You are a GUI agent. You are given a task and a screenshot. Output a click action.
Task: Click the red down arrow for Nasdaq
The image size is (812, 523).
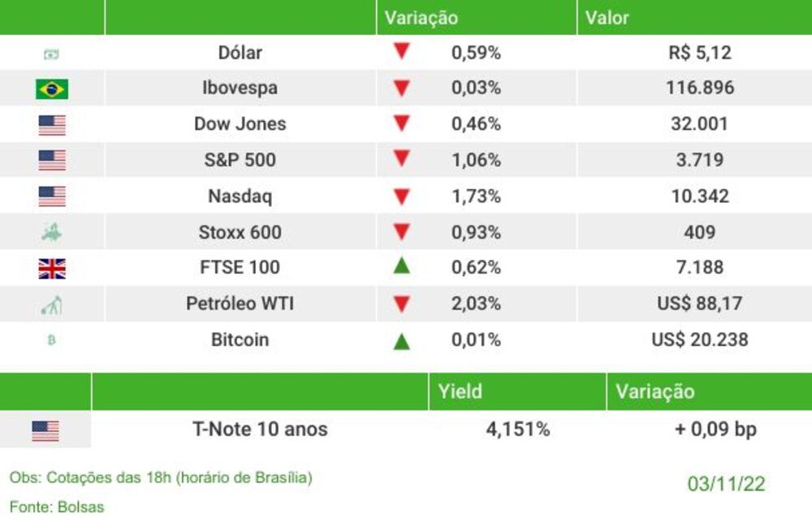[x=401, y=197]
